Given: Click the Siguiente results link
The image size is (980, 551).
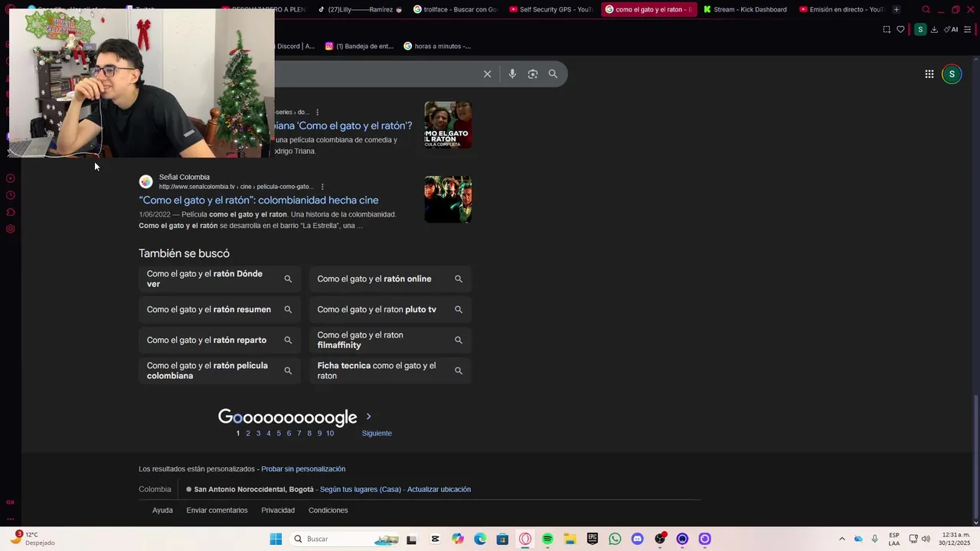Looking at the screenshot, I should click(x=377, y=433).
